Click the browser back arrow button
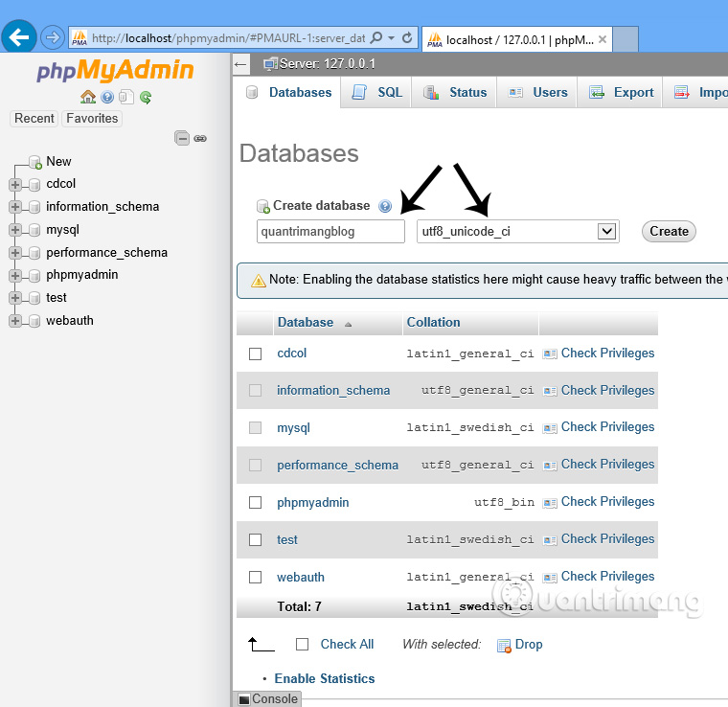Screen dimensions: 728x707 pos(18,37)
